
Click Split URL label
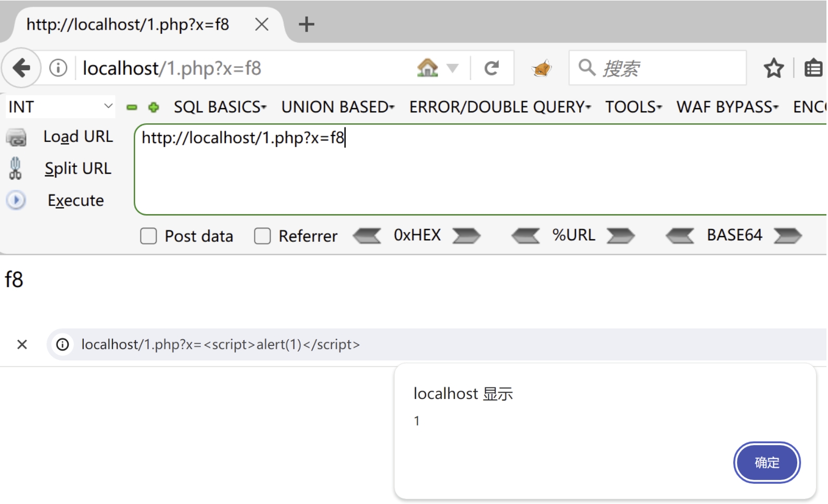(x=78, y=169)
